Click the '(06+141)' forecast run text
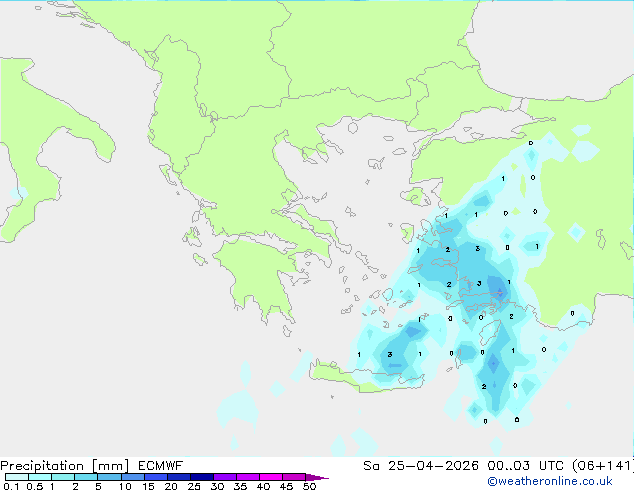The width and height of the screenshot is (634, 490). 604,466
